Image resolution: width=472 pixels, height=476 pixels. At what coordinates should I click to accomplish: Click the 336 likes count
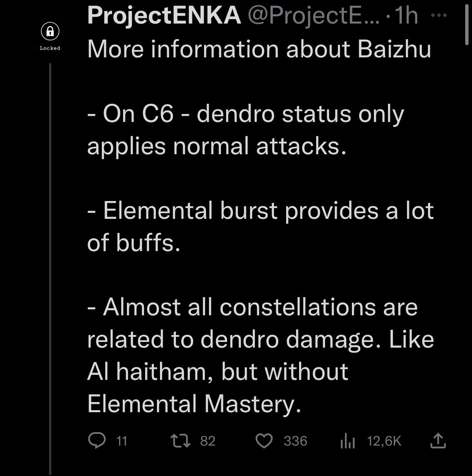(x=295, y=441)
